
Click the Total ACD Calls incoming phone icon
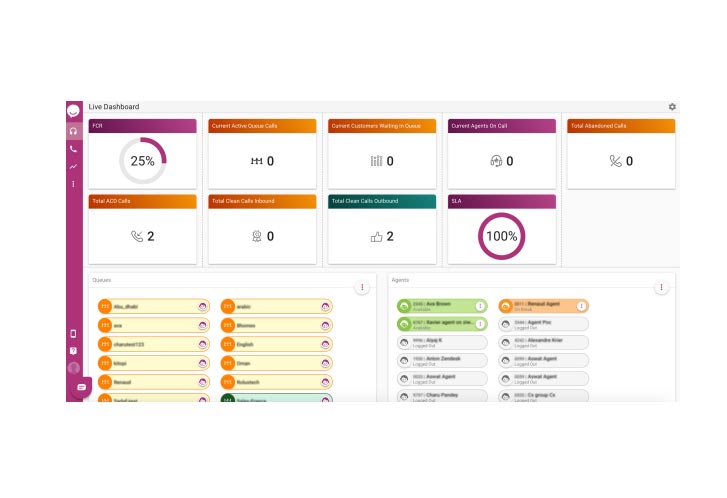point(137,236)
